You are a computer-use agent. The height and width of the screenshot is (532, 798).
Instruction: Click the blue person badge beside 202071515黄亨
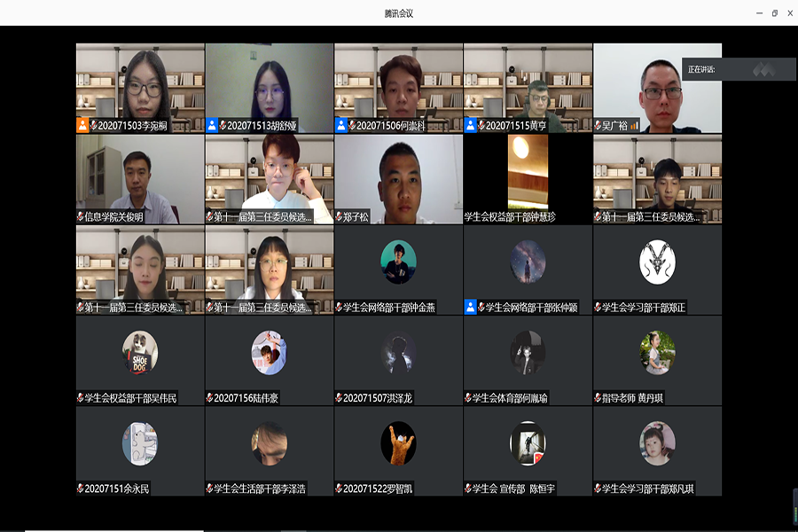471,125
